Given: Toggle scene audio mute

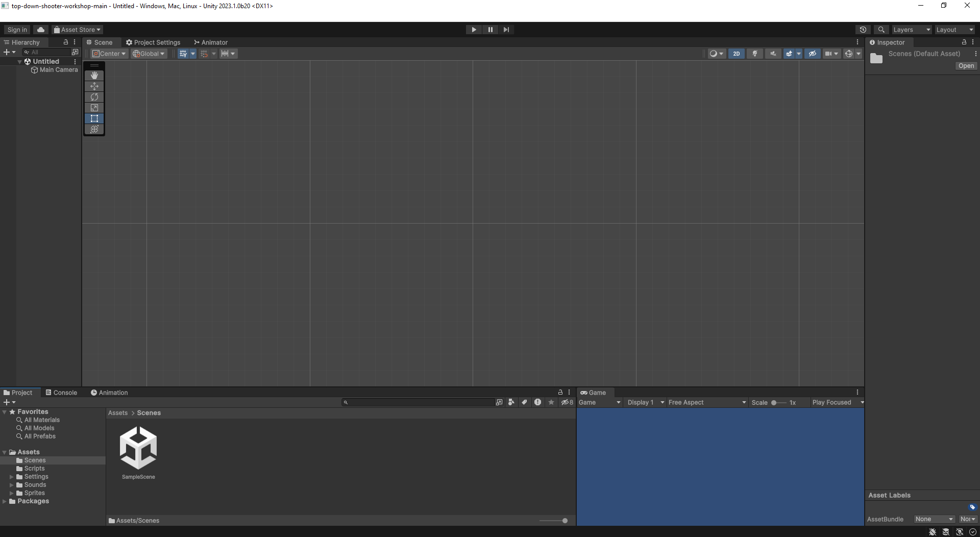Looking at the screenshot, I should [772, 53].
